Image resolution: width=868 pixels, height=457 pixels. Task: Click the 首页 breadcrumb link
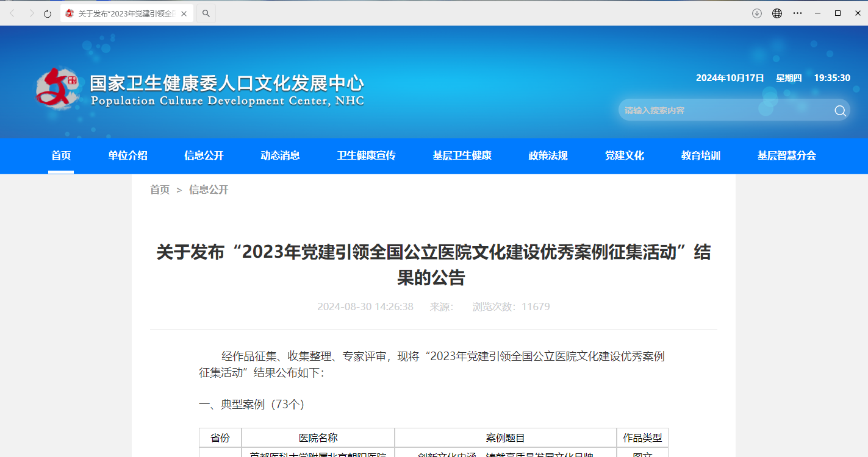pos(160,190)
